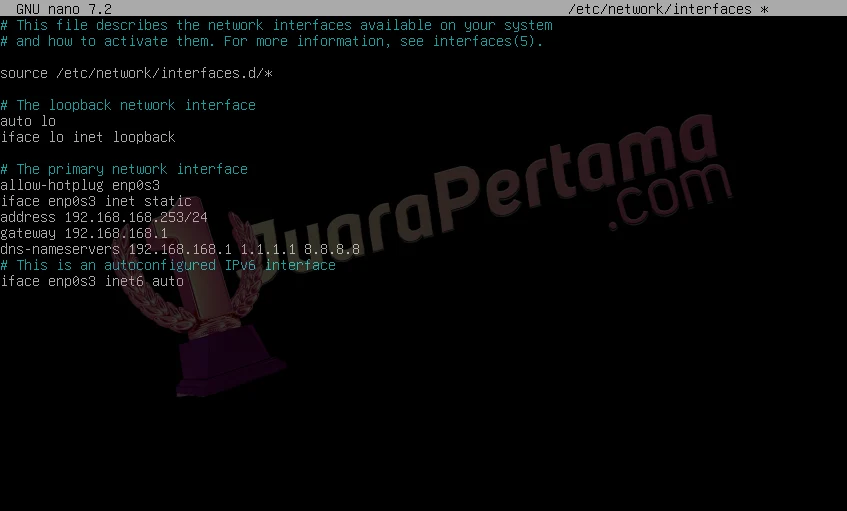
Task: Click the address value 192.168.168.253/24
Action: pyautogui.click(x=136, y=217)
